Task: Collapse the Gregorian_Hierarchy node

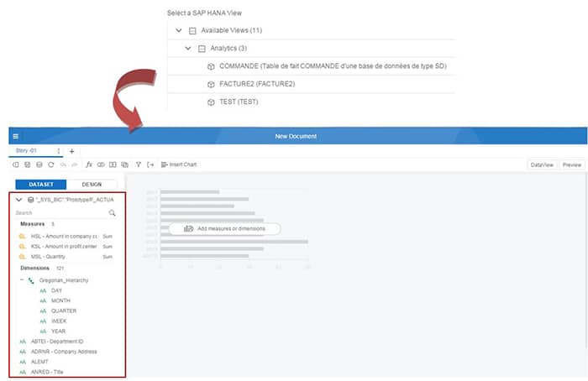Action: 22,279
